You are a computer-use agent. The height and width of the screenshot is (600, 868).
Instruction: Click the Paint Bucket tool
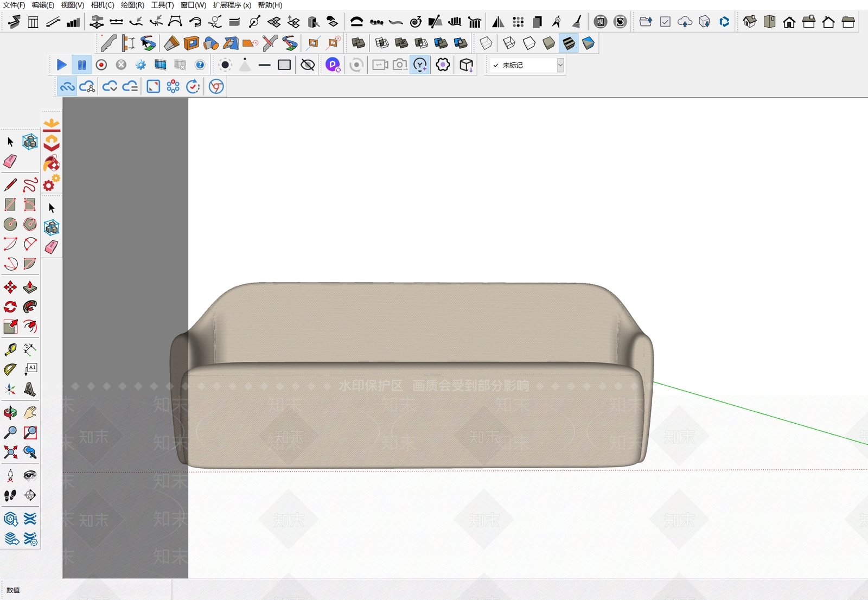point(52,163)
